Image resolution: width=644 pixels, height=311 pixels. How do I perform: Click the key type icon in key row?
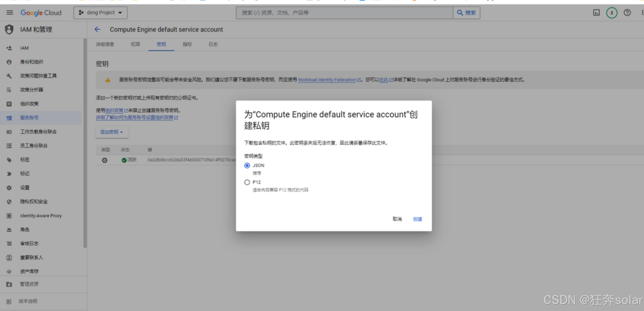click(104, 160)
